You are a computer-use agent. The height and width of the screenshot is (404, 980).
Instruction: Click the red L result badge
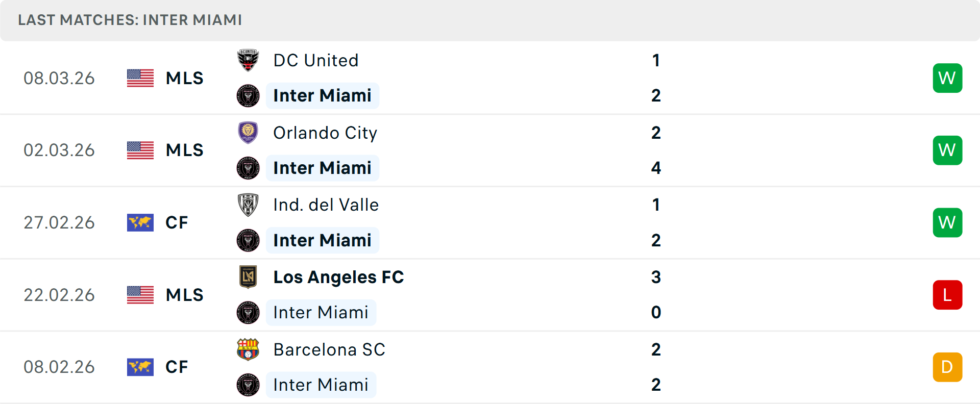click(947, 295)
